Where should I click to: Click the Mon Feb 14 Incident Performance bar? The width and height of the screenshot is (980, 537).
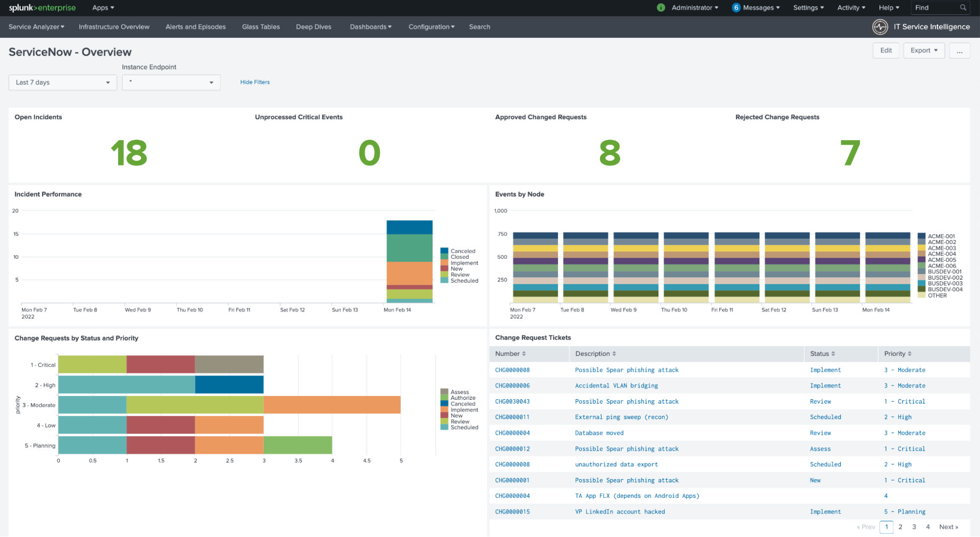click(x=409, y=262)
